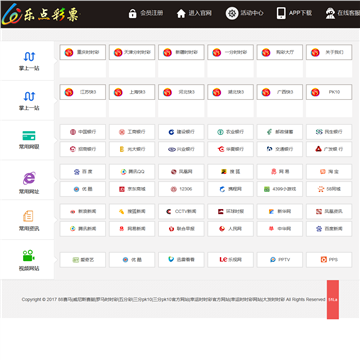The height and width of the screenshot is (360, 360).
Task: Click the 常用网银 card icon in sidebar
Action: pyautogui.click(x=29, y=136)
